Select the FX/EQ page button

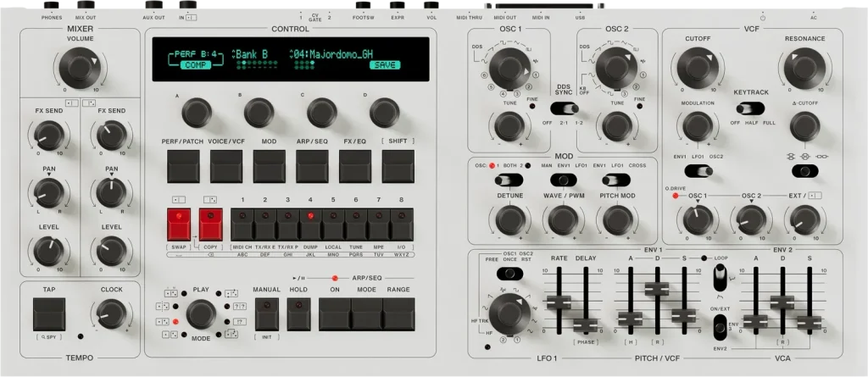pos(355,166)
